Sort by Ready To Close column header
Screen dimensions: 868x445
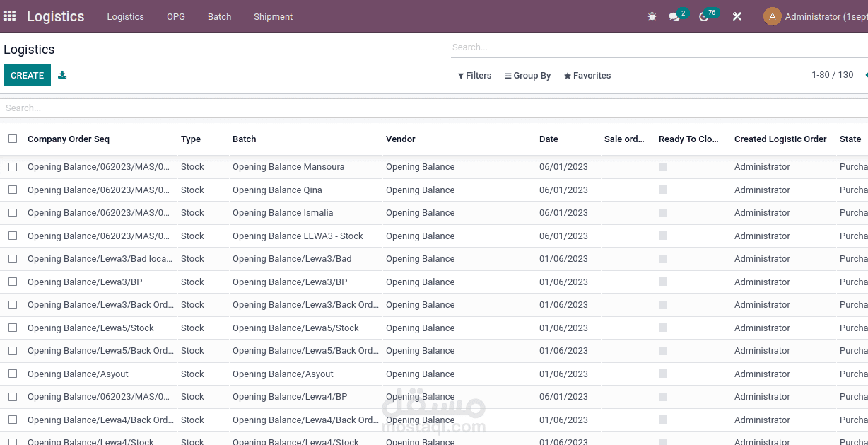(688, 139)
